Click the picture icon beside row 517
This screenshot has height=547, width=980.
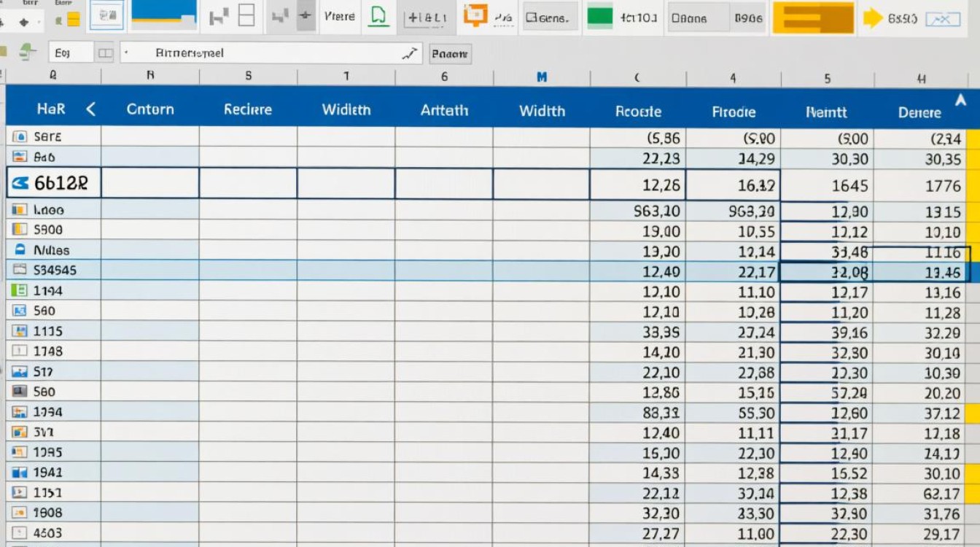[20, 372]
